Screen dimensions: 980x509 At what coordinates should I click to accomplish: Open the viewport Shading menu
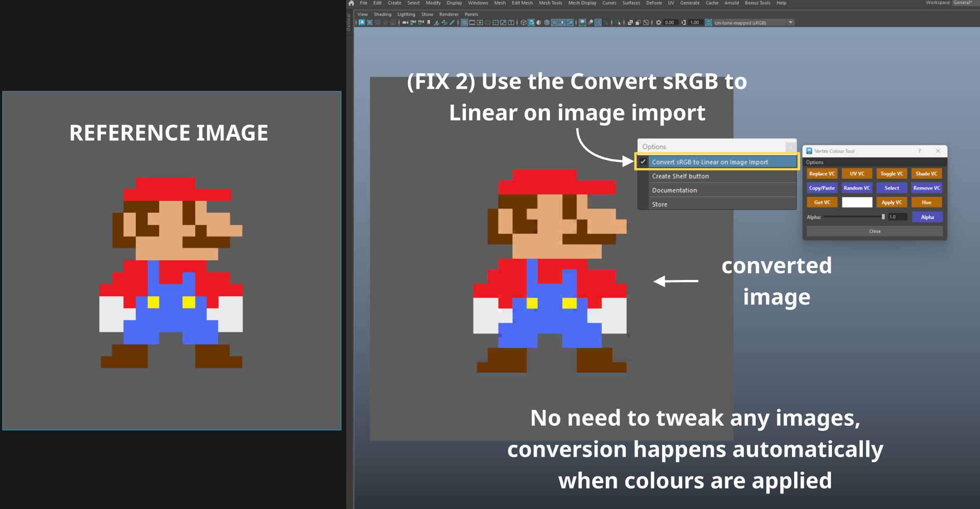pyautogui.click(x=382, y=15)
